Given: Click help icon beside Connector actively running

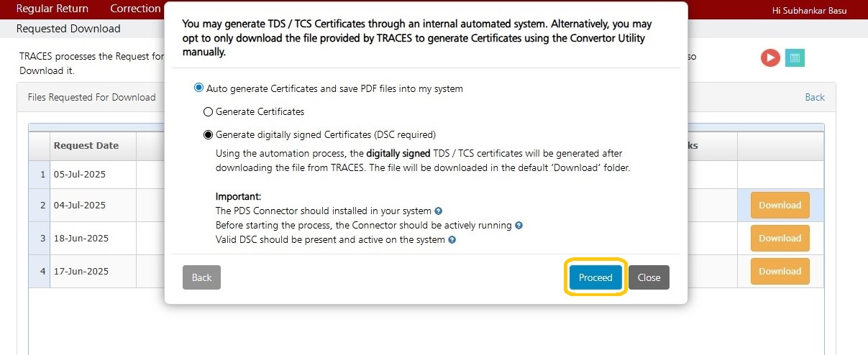Looking at the screenshot, I should (518, 226).
